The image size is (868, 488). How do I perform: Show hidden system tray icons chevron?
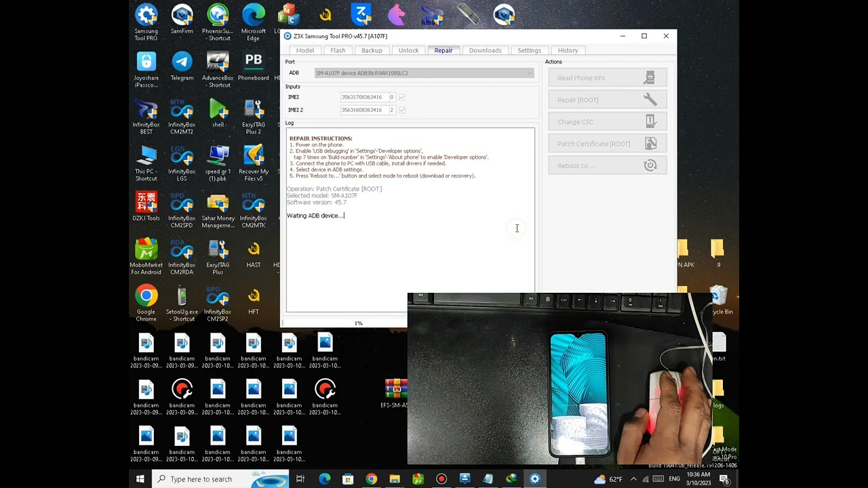[633, 479]
